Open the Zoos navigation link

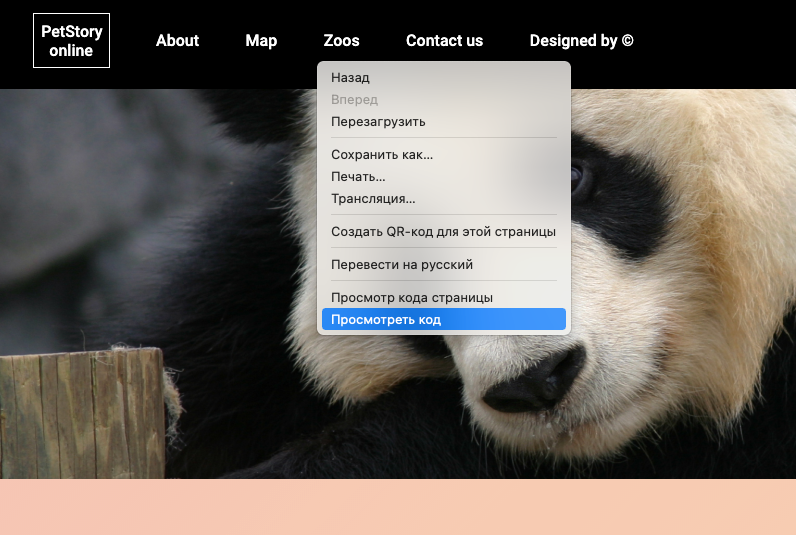click(x=341, y=41)
